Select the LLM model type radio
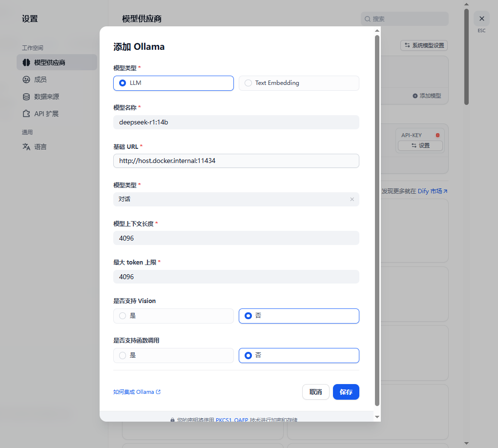 point(173,83)
